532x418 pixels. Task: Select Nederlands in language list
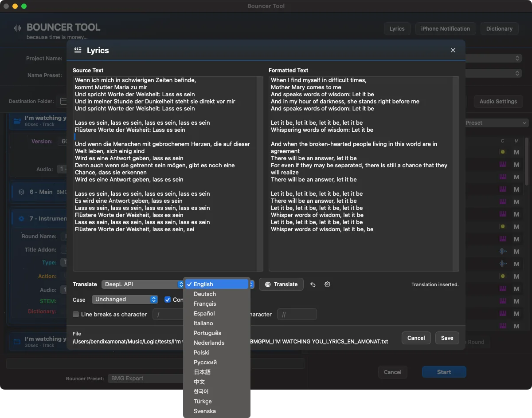pyautogui.click(x=217, y=343)
